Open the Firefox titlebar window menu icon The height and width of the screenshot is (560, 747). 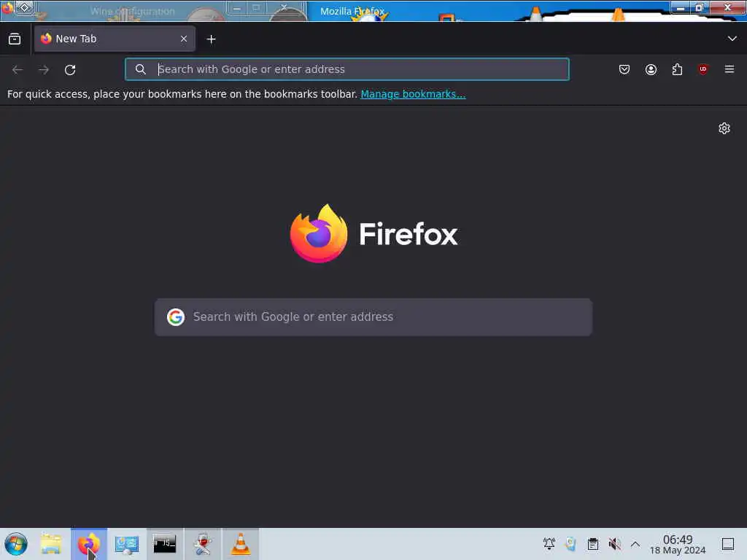[7, 8]
